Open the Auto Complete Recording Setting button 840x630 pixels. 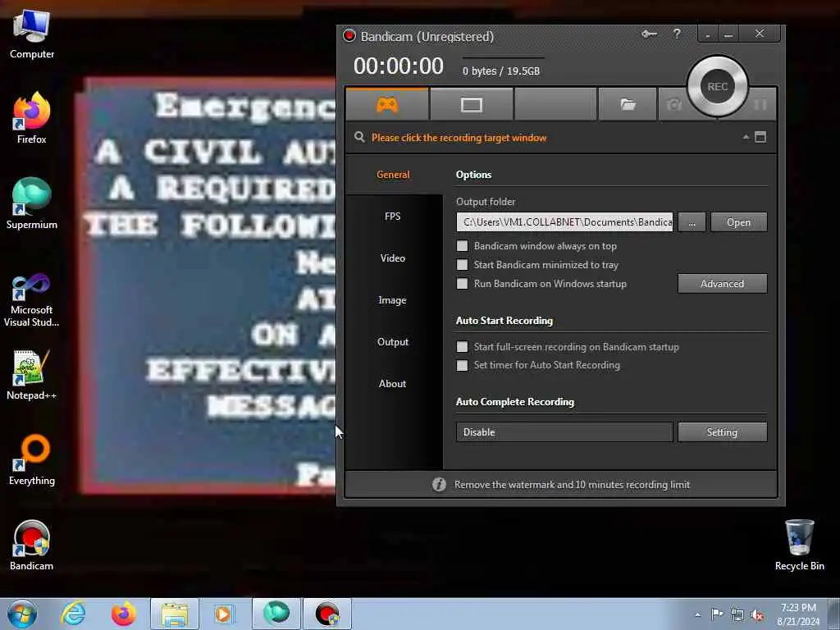[x=722, y=431]
